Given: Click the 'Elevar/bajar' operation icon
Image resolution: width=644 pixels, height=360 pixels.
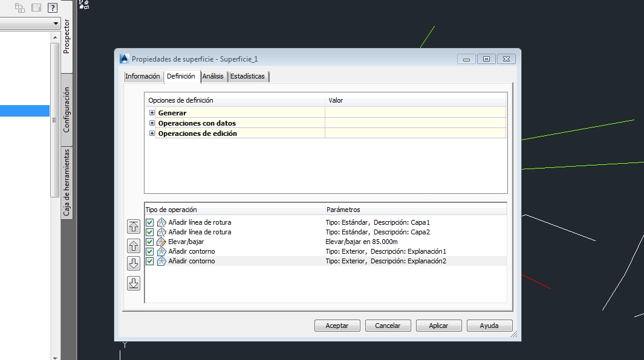Looking at the screenshot, I should coord(161,241).
